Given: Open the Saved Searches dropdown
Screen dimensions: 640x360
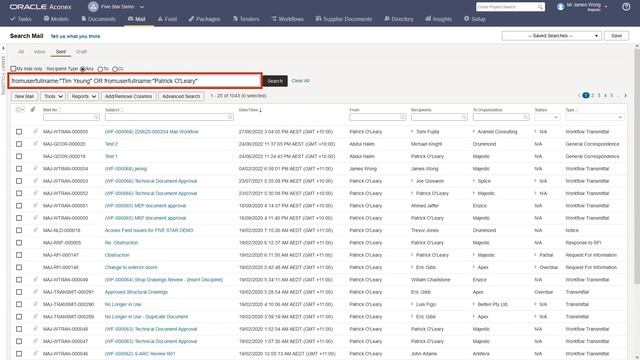Looking at the screenshot, I should tap(552, 36).
